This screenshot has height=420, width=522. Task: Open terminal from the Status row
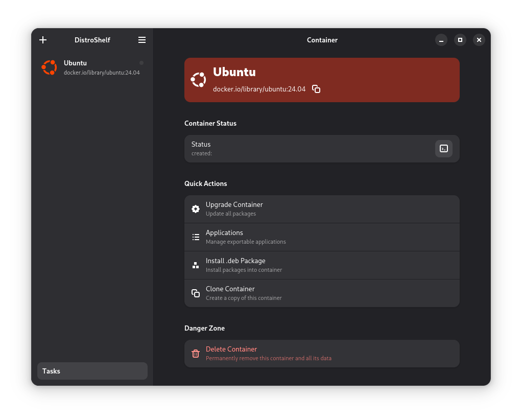coord(444,149)
